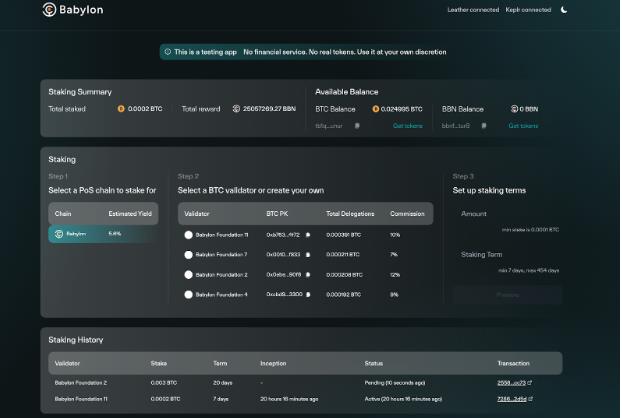Click the Babylon logo icon
This screenshot has width=622, height=418.
pyautogui.click(x=49, y=10)
